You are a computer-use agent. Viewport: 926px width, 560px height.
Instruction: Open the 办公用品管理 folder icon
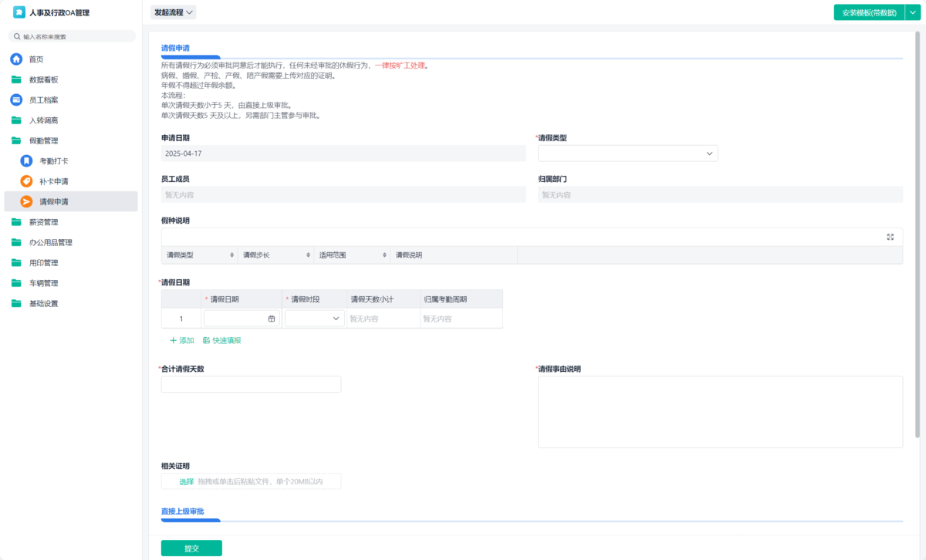(x=16, y=242)
